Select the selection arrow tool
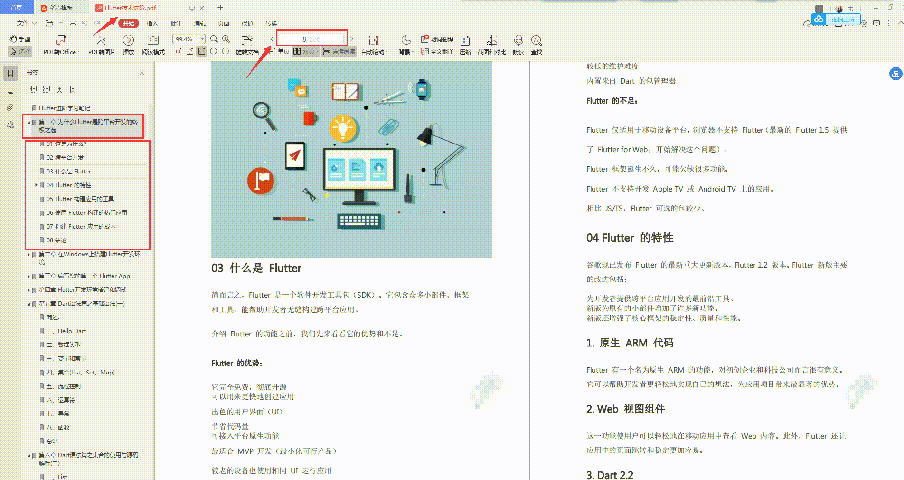 point(20,51)
